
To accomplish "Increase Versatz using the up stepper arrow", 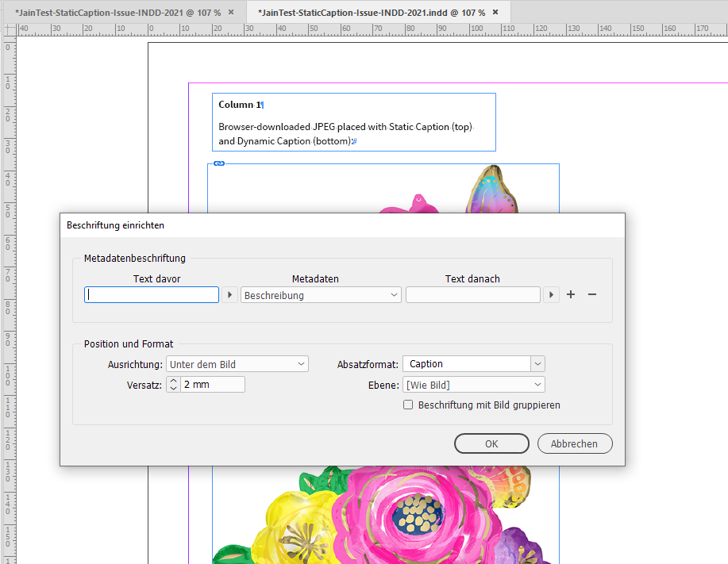I will (173, 381).
